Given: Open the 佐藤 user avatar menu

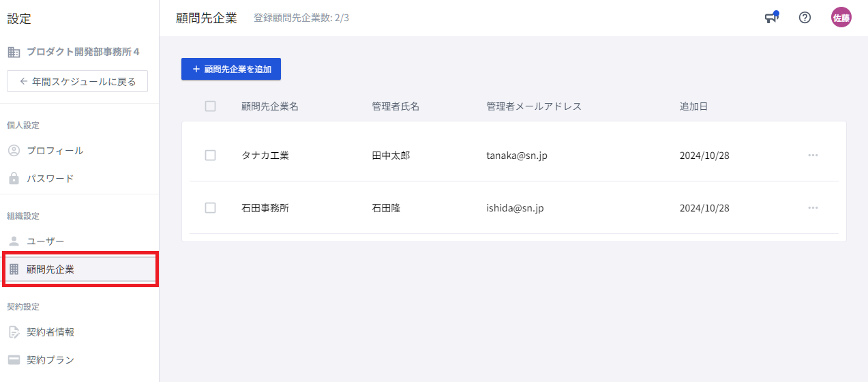Looking at the screenshot, I should [x=841, y=18].
